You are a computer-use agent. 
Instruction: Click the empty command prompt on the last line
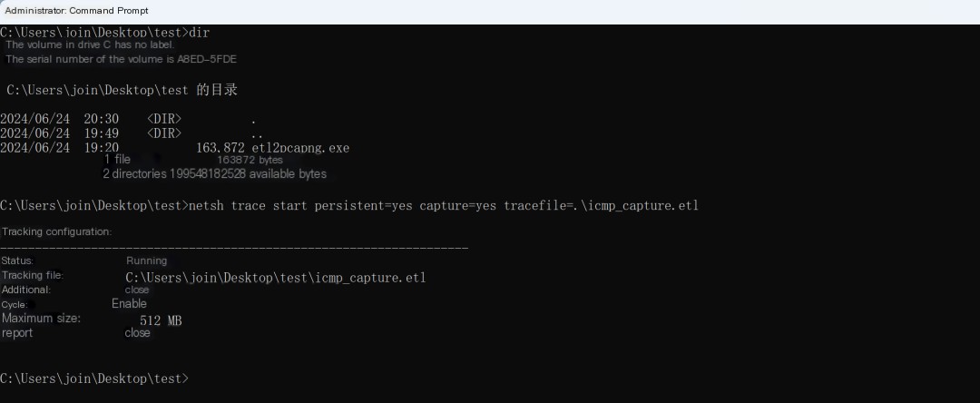[93, 378]
